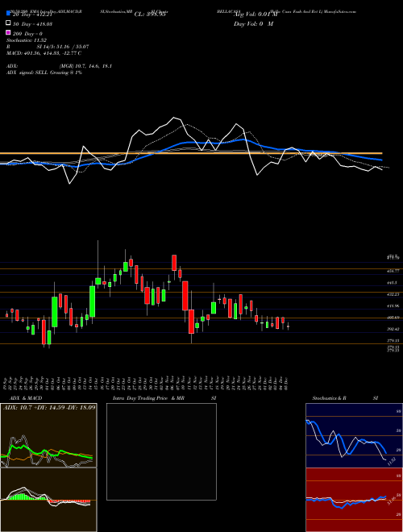Click the white 50 Day legend swatch
Screen dimensions: 403x532
point(8,23)
